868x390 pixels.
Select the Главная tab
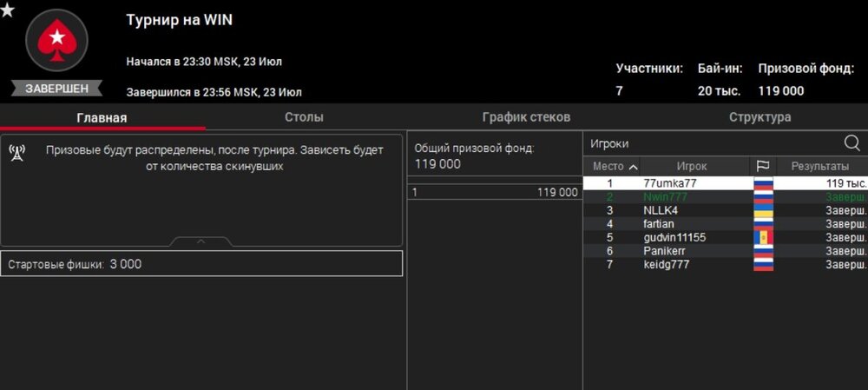pos(102,118)
